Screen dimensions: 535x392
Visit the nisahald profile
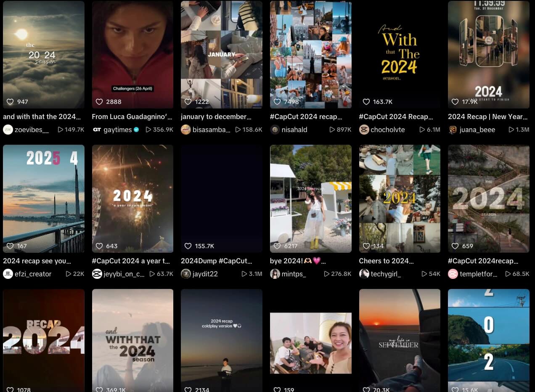294,130
